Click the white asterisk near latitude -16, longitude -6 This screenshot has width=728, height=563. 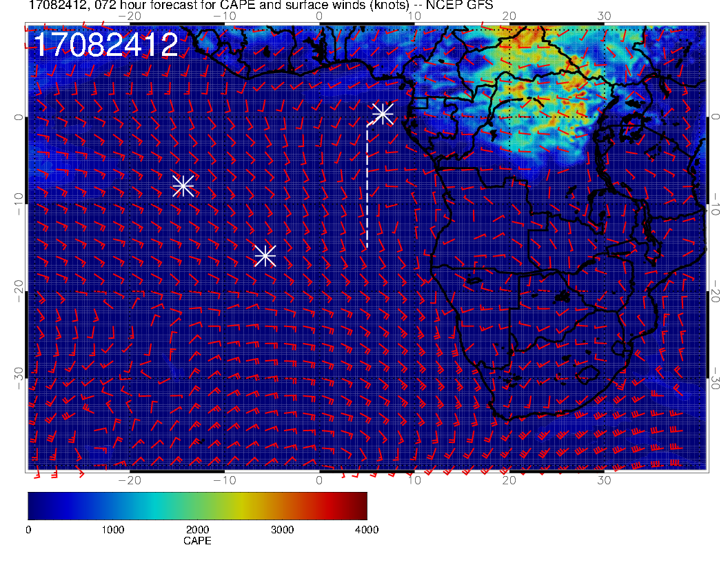tap(265, 256)
